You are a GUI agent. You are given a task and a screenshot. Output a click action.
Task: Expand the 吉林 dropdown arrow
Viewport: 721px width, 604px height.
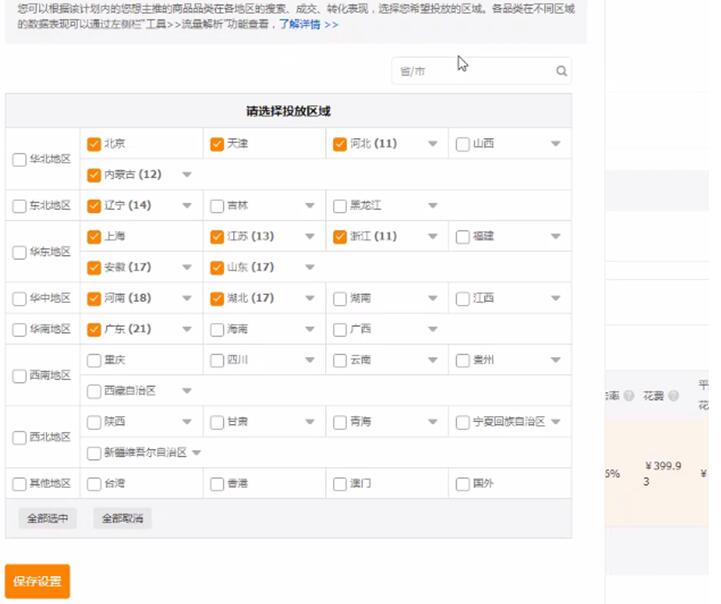[x=310, y=205]
